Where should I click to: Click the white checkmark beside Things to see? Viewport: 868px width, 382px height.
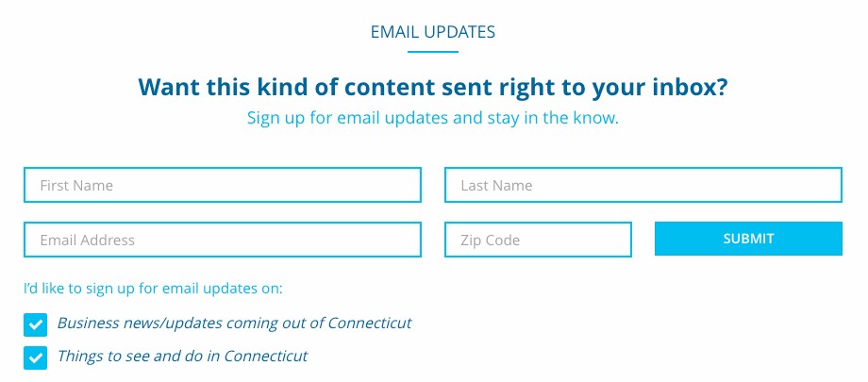(35, 357)
